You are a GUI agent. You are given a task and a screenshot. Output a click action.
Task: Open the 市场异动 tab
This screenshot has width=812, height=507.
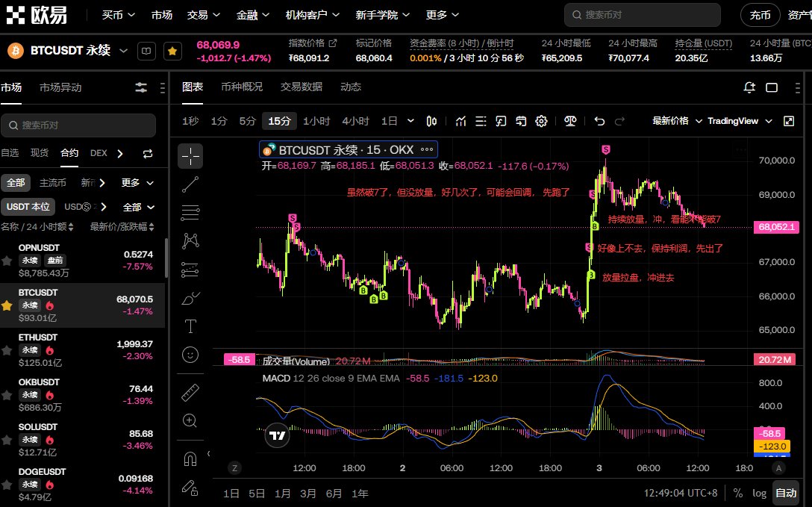tap(60, 87)
